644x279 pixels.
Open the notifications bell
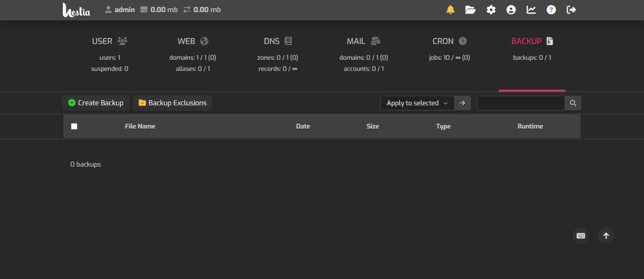450,10
